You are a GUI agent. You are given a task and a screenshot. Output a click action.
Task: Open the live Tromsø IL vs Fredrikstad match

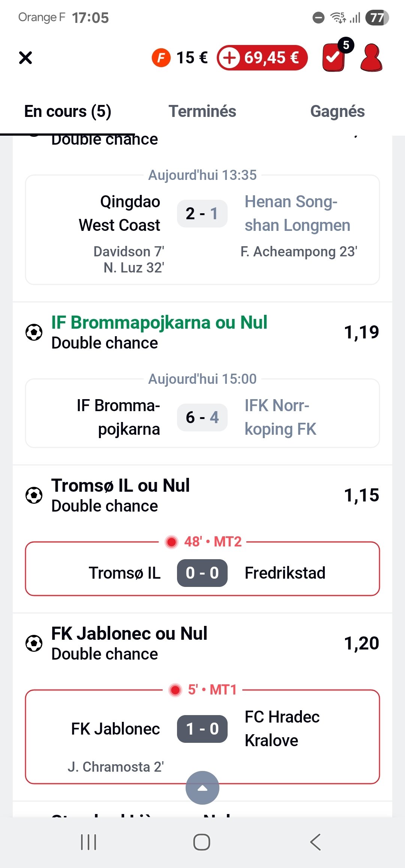[x=202, y=572]
